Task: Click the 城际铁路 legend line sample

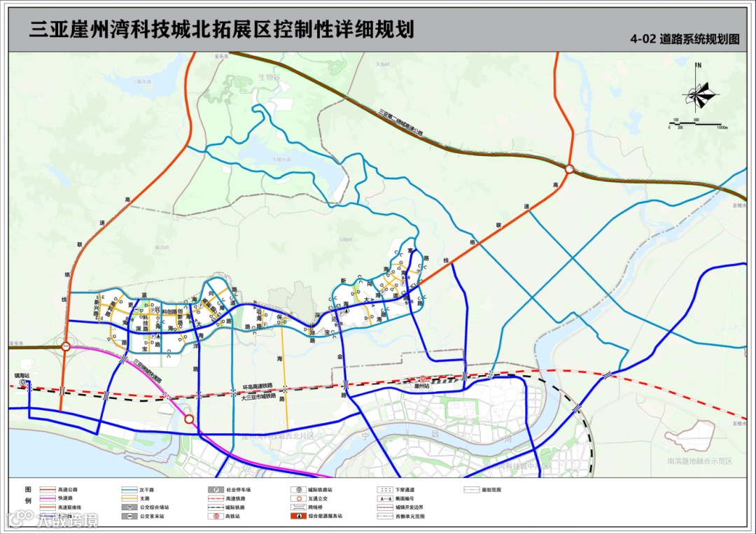Action: point(216,507)
